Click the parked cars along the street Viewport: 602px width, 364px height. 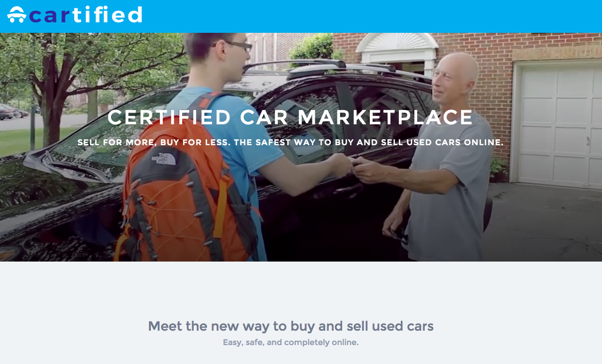point(13,112)
